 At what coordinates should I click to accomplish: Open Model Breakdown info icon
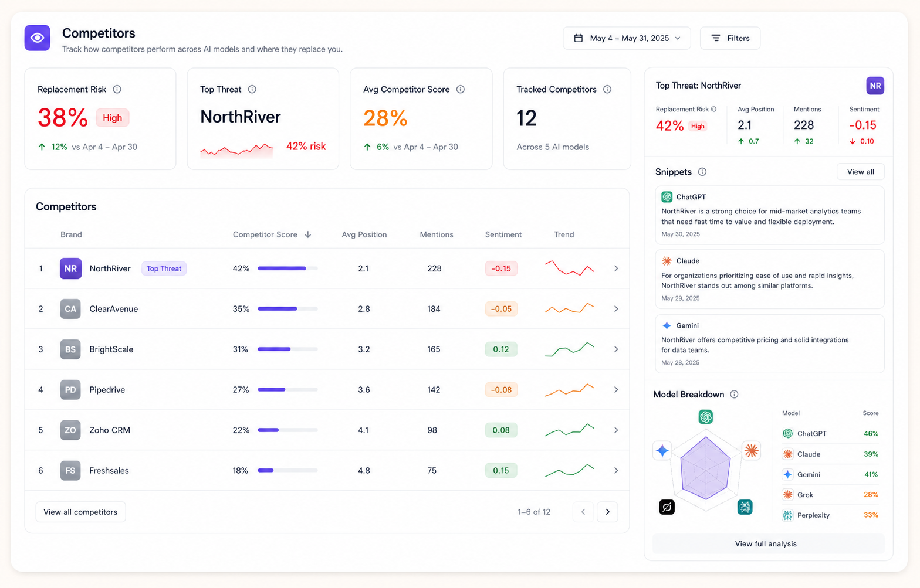[x=734, y=395]
